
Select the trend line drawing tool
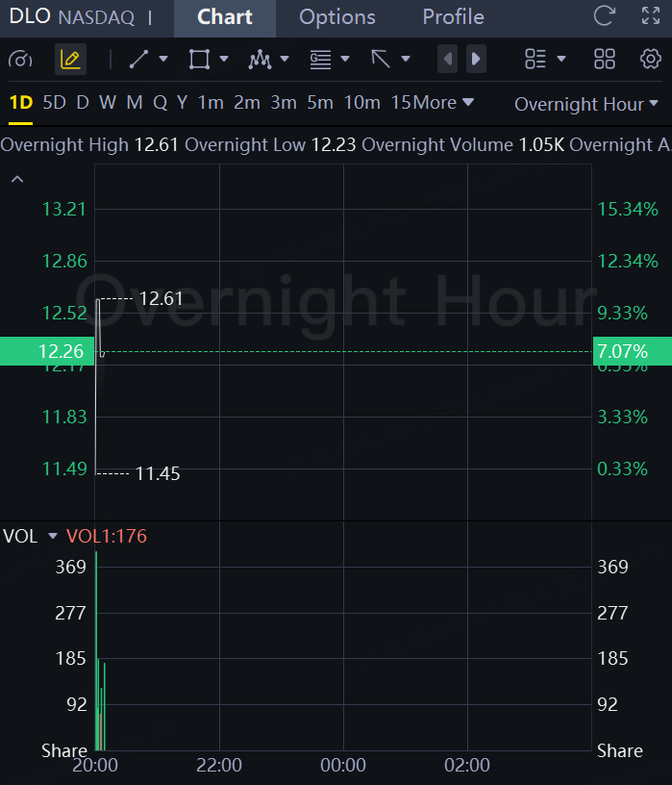(x=139, y=60)
